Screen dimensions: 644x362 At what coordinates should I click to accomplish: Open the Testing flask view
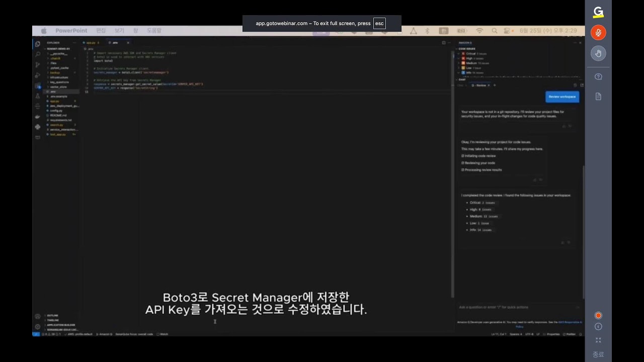point(37,96)
